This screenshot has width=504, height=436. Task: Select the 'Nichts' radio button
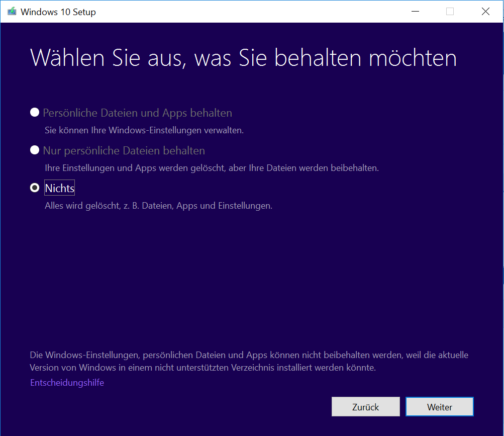point(35,188)
